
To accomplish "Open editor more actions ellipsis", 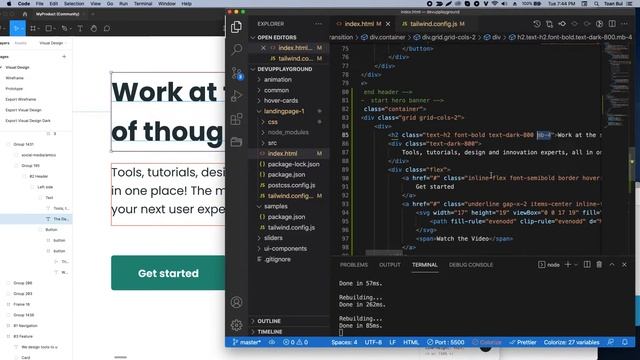I will [x=624, y=24].
